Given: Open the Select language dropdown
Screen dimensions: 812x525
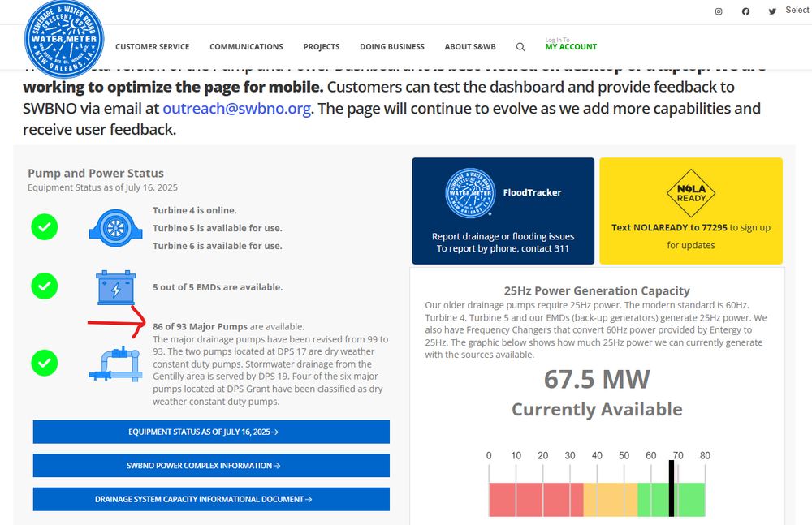Looking at the screenshot, I should click(797, 10).
